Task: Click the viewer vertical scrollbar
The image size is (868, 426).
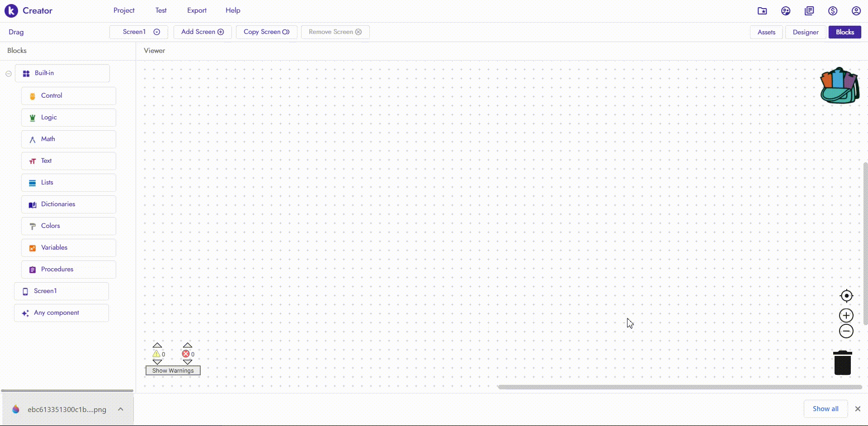Action: click(x=865, y=243)
